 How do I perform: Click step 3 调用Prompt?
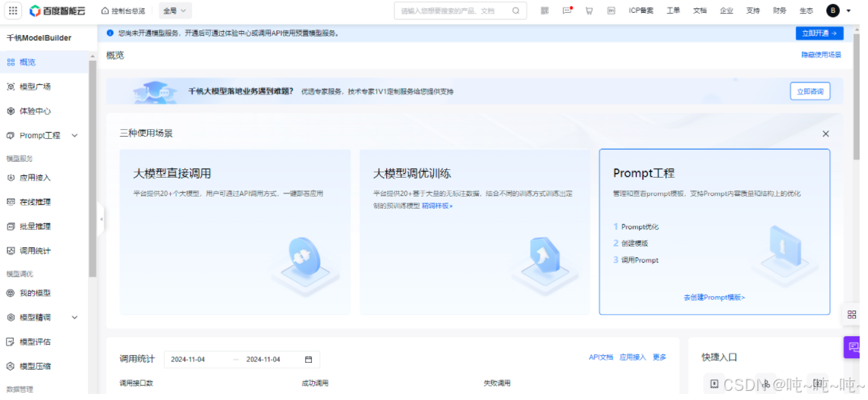pyautogui.click(x=636, y=260)
